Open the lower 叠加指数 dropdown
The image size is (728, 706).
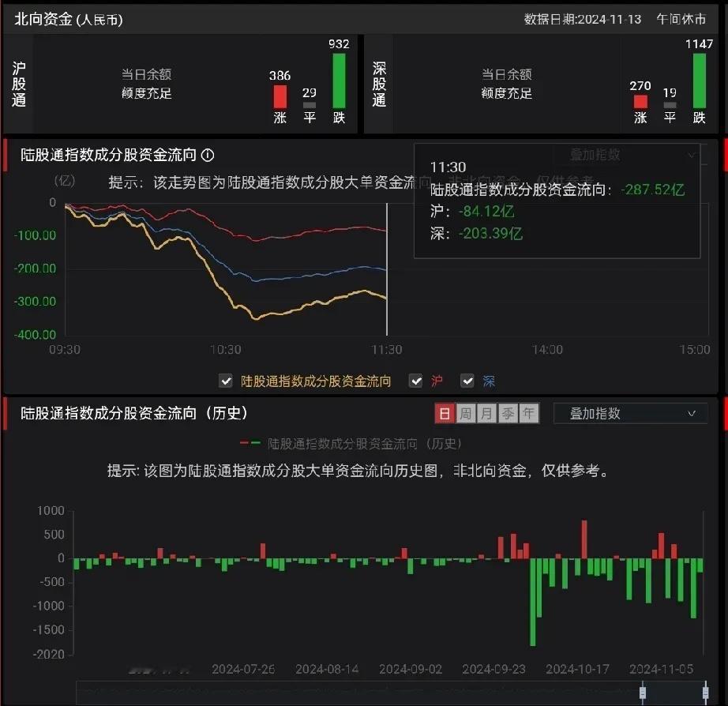[629, 412]
